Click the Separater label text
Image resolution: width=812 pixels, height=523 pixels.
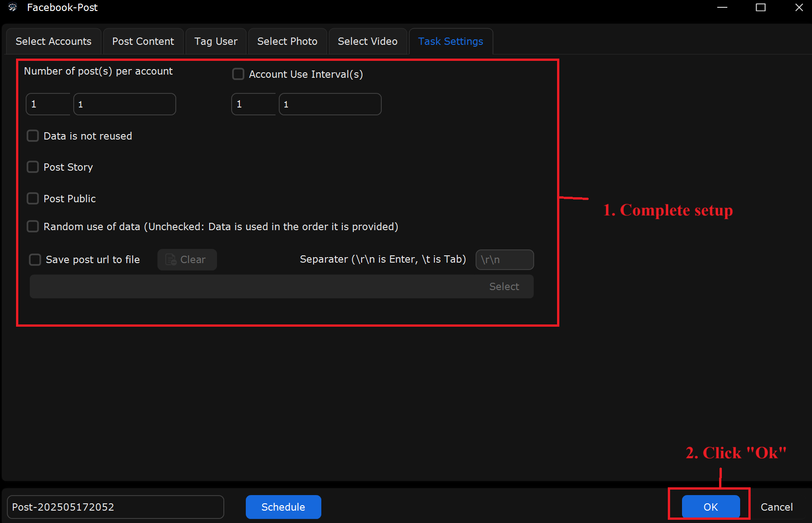coord(383,259)
